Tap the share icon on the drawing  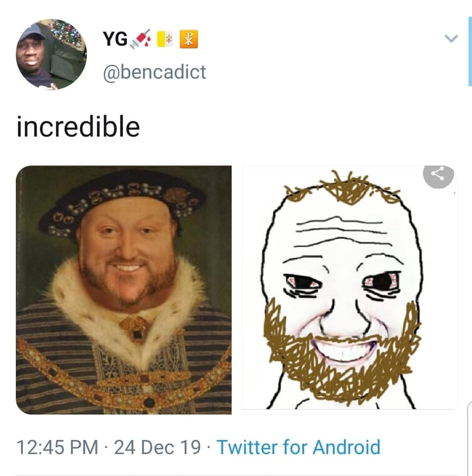click(x=438, y=175)
